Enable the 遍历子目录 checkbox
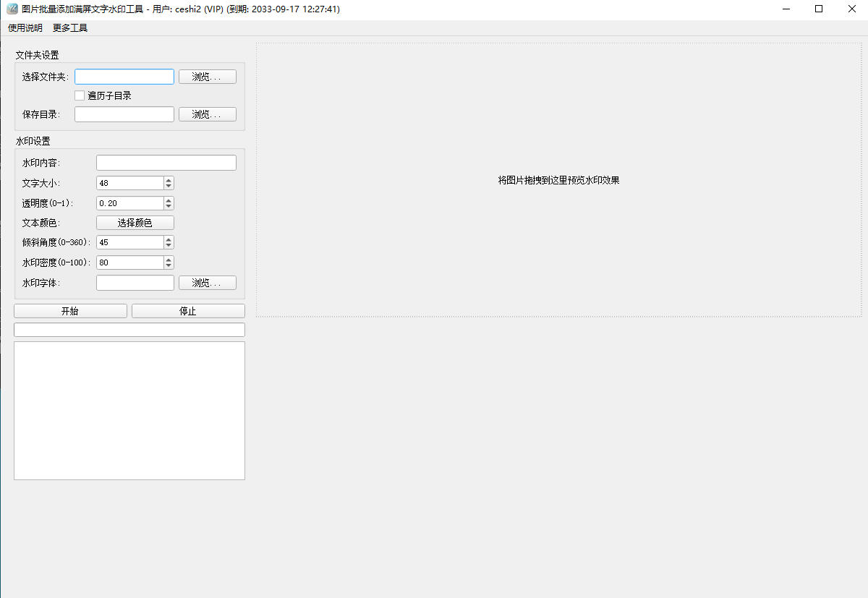The image size is (868, 598). [80, 95]
